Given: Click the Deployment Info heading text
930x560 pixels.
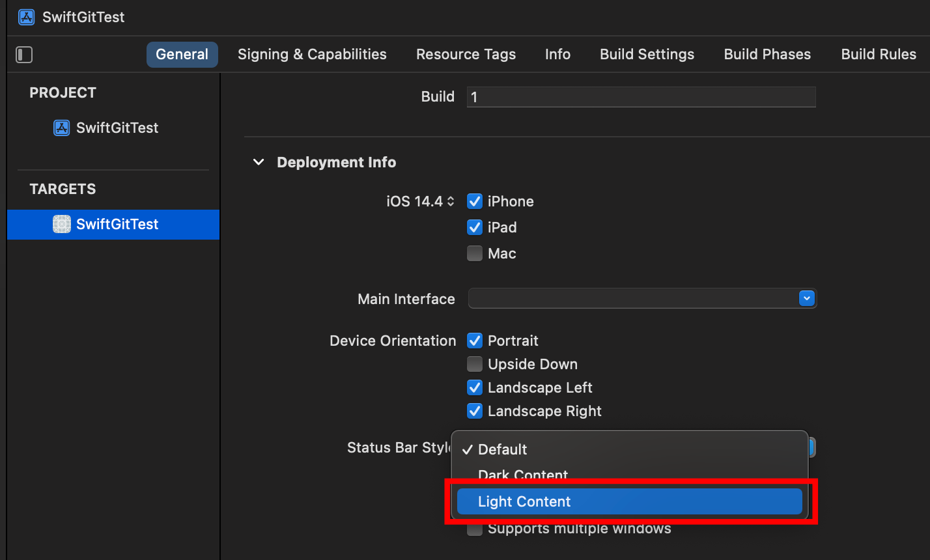Looking at the screenshot, I should click(336, 162).
